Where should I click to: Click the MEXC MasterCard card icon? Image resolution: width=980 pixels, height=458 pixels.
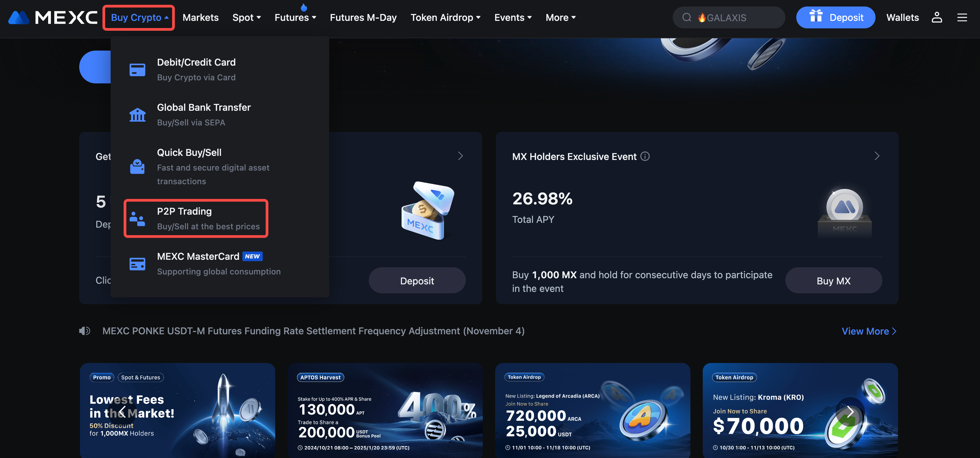coord(137,264)
